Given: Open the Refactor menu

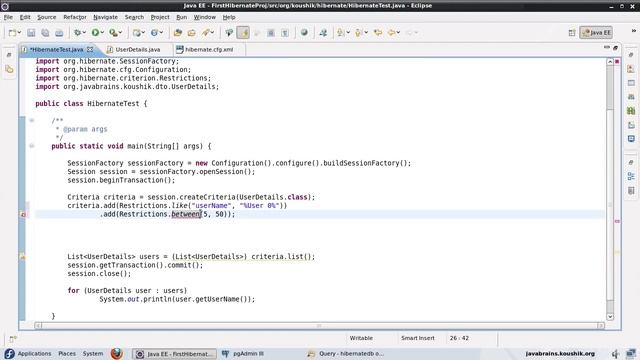Looking at the screenshot, I should pos(75,17).
